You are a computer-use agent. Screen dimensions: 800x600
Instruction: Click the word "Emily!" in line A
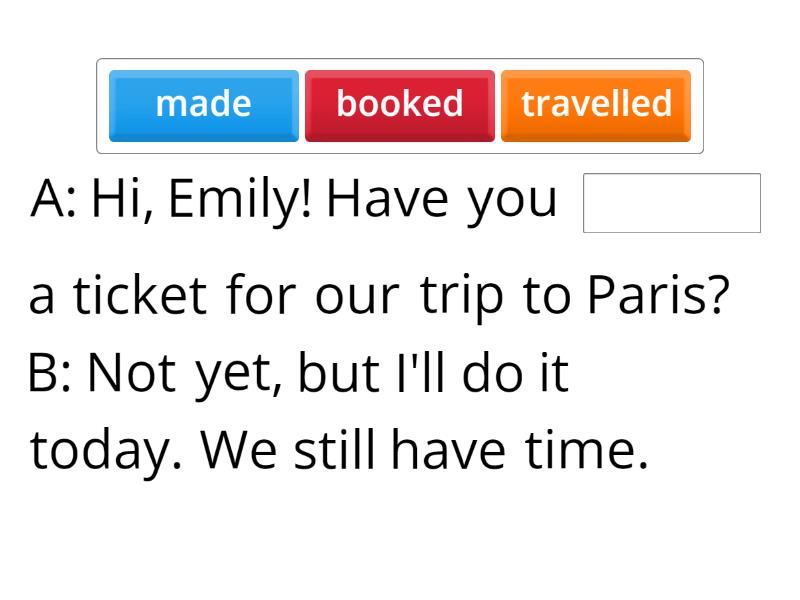[240, 200]
